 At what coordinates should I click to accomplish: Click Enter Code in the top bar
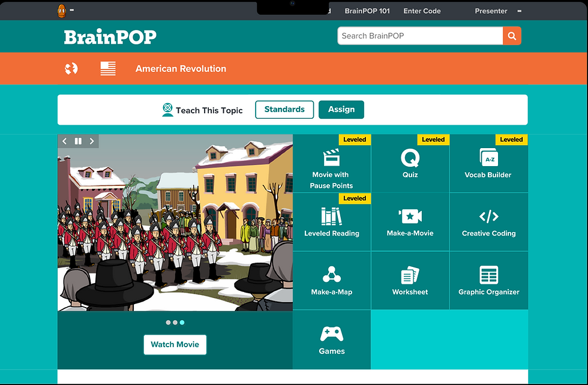tap(422, 11)
